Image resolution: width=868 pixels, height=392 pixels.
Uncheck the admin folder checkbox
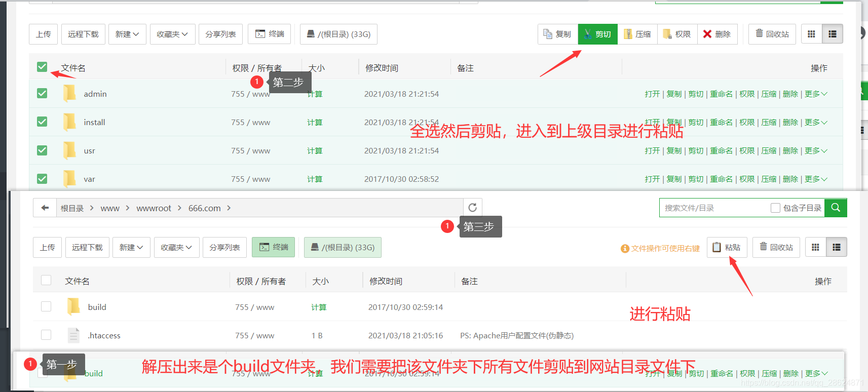[x=42, y=93]
